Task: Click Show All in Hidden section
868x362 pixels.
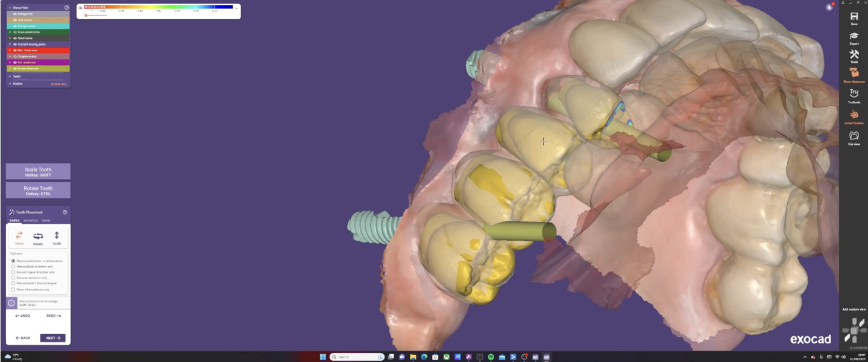Action: (x=58, y=84)
